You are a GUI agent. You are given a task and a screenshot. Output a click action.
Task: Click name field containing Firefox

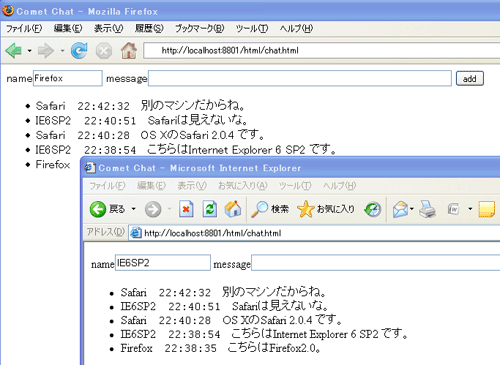pos(68,78)
